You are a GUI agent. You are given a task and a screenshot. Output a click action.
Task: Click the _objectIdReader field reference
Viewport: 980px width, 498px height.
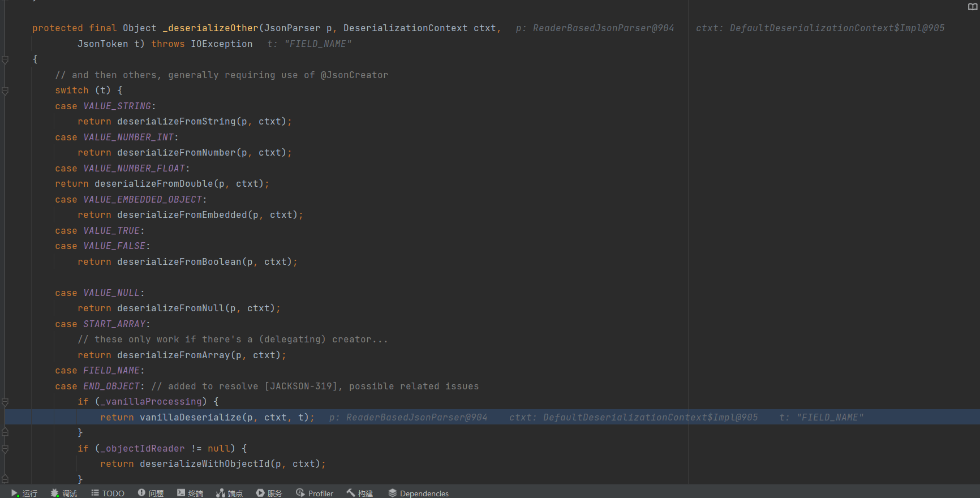click(x=142, y=448)
